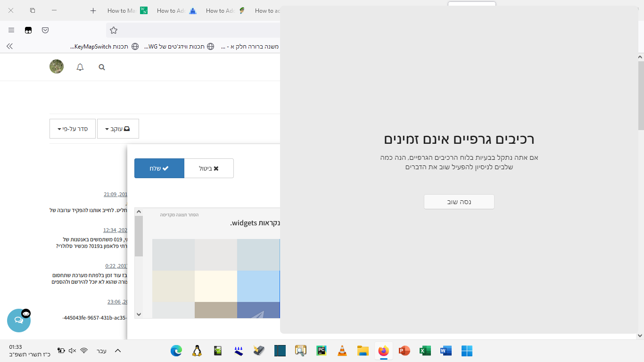Open the blue chat bubble button

pyautogui.click(x=19, y=321)
